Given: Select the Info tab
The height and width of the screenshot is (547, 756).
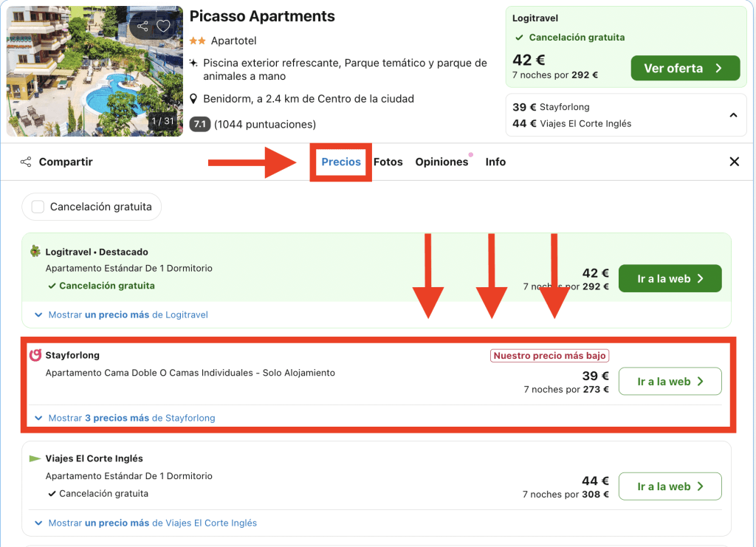Looking at the screenshot, I should 495,162.
